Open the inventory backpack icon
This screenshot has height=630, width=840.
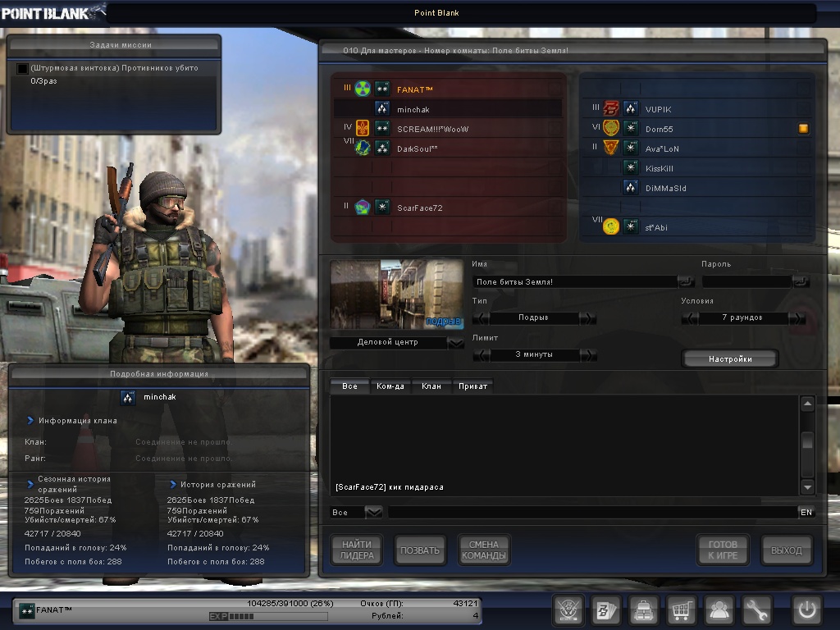[643, 609]
